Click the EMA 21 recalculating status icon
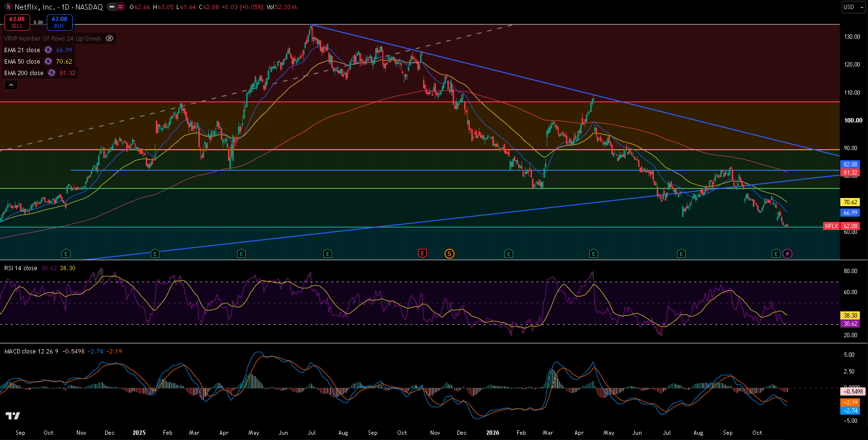Screen dimensions: 868x440 point(48,50)
